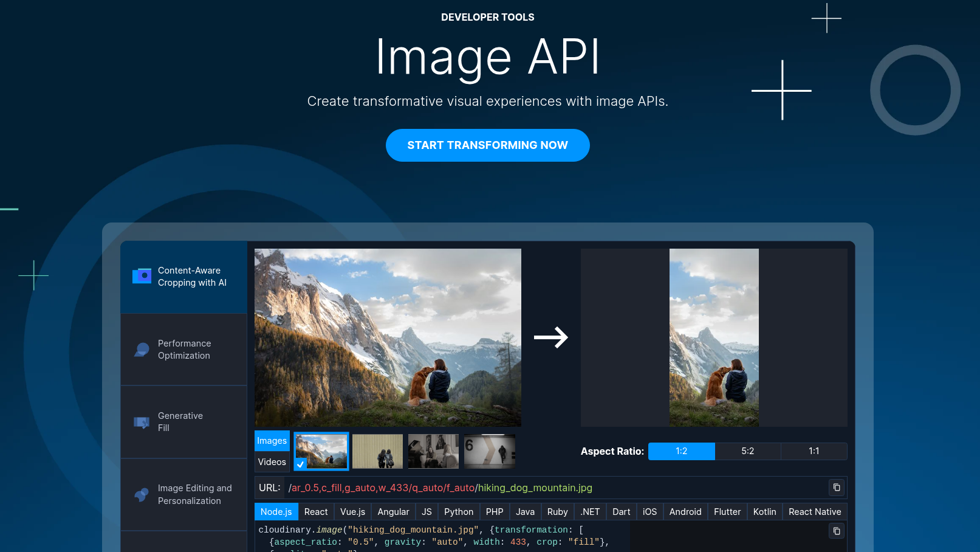Open the Angular code tab
The height and width of the screenshot is (552, 980).
(394, 512)
